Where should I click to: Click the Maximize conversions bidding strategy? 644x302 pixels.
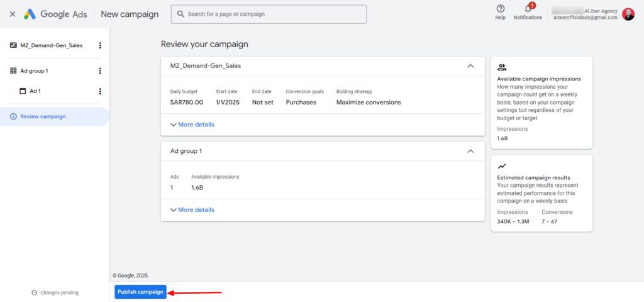tap(369, 103)
